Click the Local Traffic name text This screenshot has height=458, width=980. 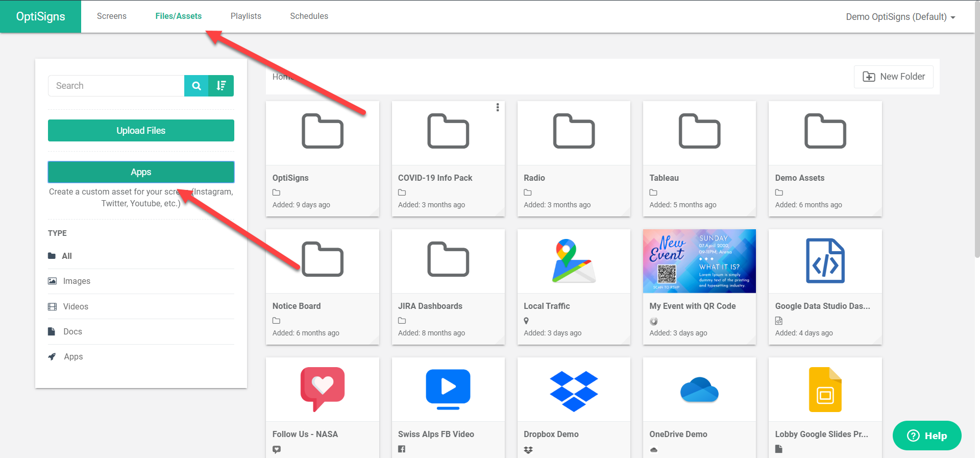coord(547,306)
